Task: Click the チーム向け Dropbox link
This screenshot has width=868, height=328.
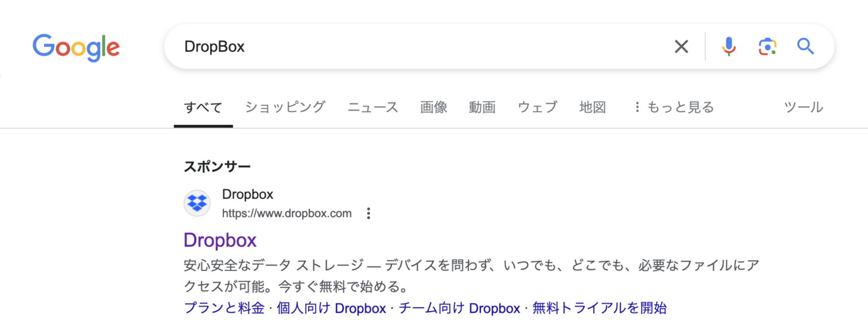Action: point(459,308)
